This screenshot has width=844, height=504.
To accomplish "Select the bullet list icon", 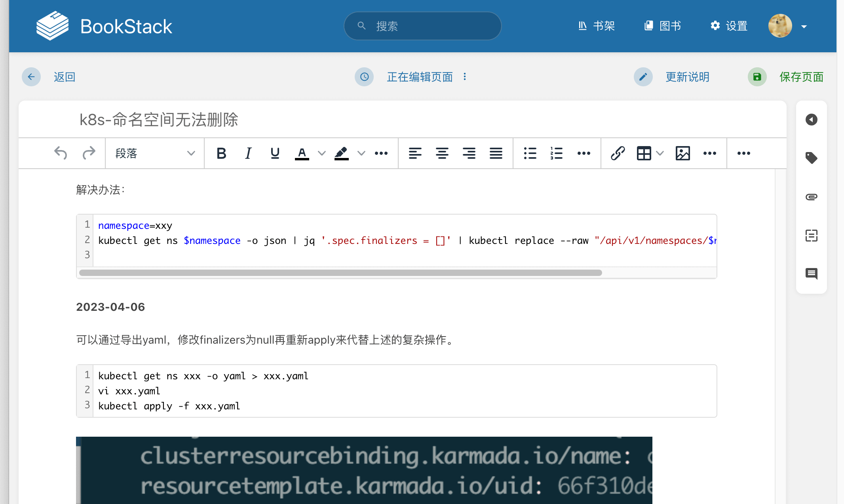I will [530, 153].
